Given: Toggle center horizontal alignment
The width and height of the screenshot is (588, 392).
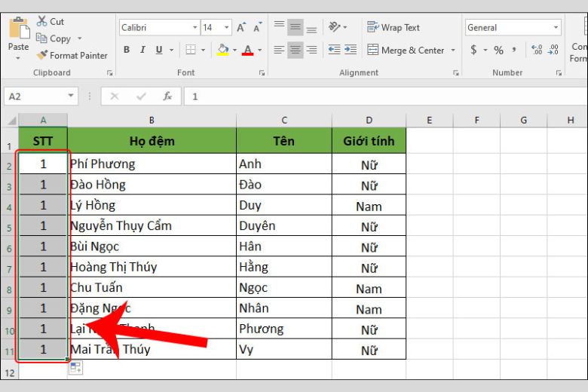Looking at the screenshot, I should pyautogui.click(x=295, y=50).
